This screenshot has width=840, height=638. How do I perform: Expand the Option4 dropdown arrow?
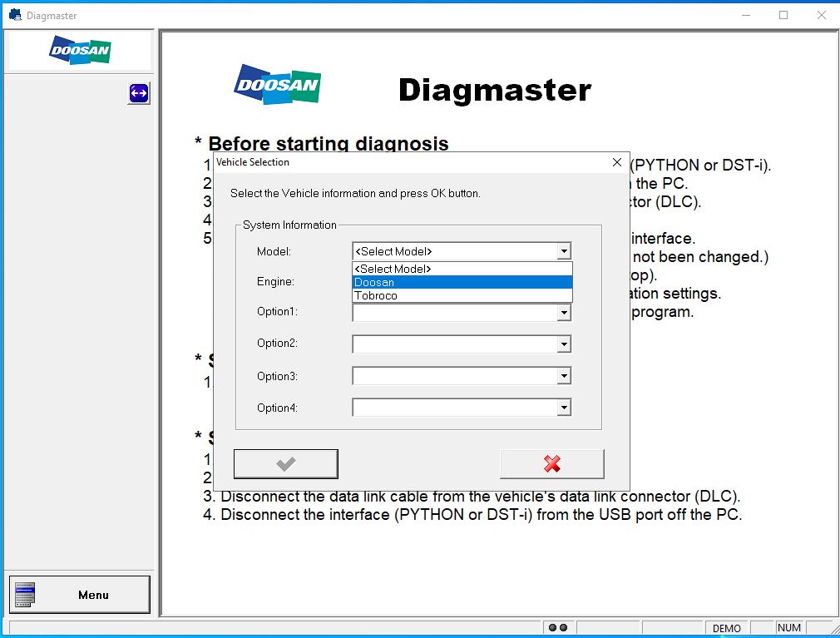point(564,408)
